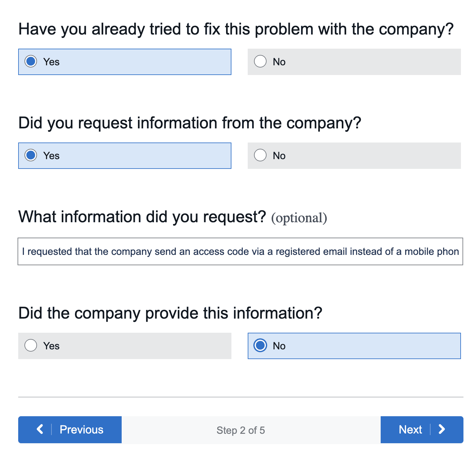Click 'Did you request information' question heading

190,123
